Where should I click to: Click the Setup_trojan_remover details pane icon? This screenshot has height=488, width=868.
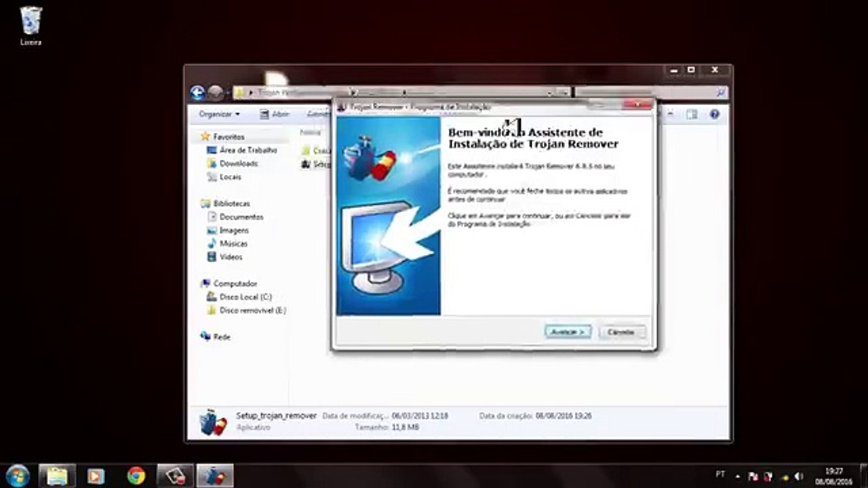coord(213,422)
